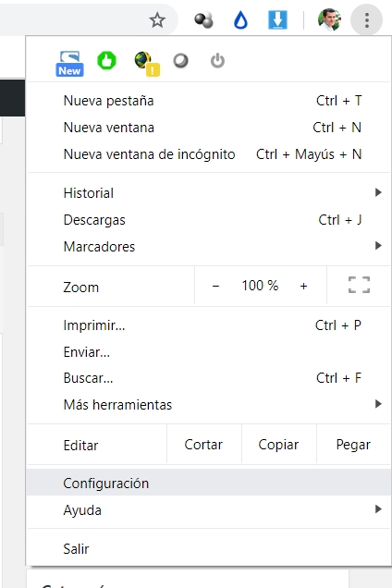Close the menu via three-dot button
Viewport: 392px width, 588px height.
[x=366, y=19]
